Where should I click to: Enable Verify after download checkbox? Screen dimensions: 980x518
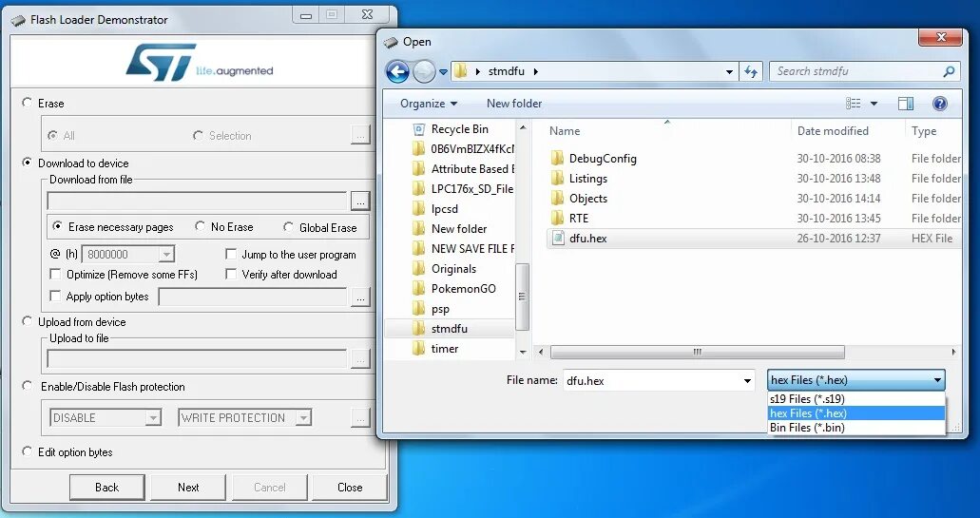click(x=231, y=274)
